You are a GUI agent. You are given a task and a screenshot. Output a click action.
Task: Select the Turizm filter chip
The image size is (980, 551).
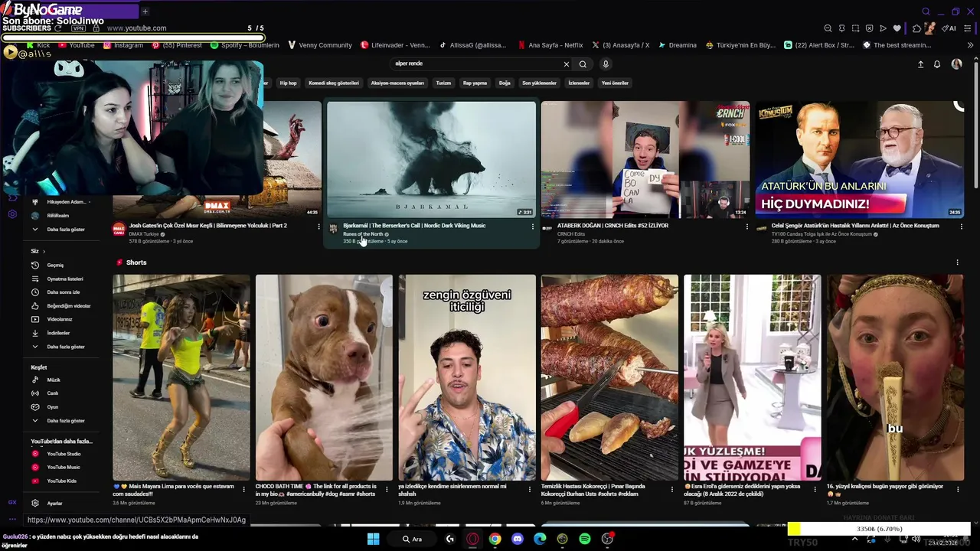coord(443,83)
